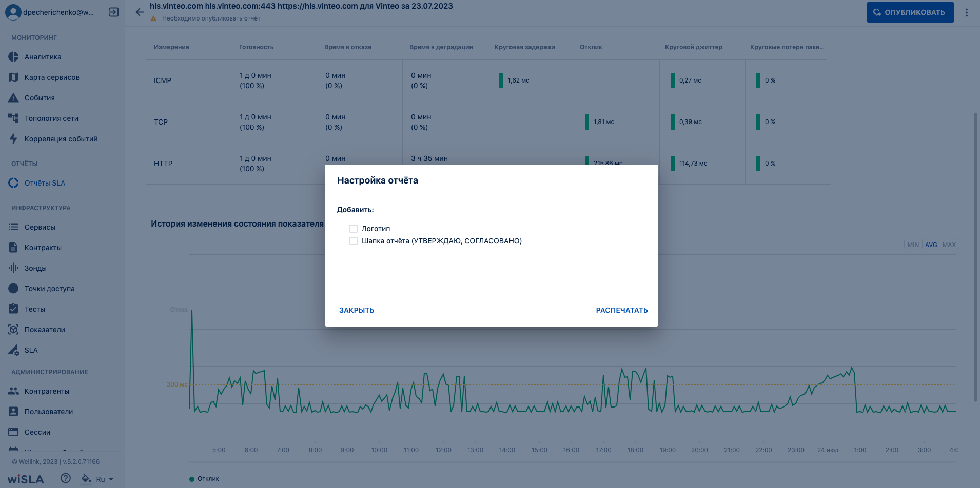The height and width of the screenshot is (488, 980).
Task: Click the ОПУБЛИКОВАТЬ button
Action: 910,12
